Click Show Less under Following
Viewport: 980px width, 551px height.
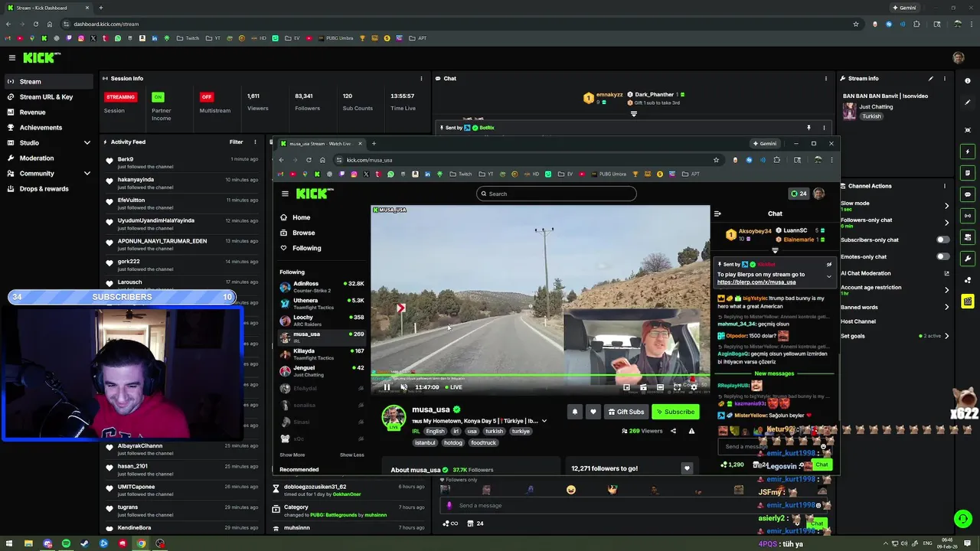351,455
